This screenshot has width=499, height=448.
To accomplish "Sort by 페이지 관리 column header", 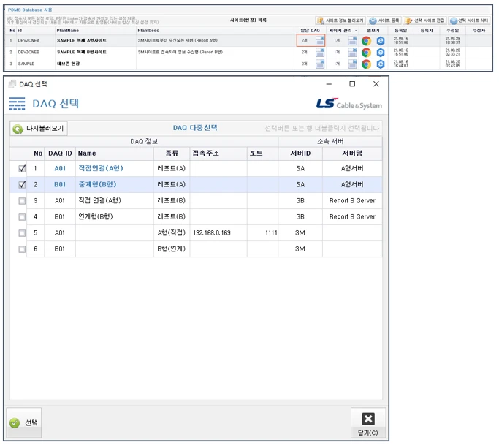I will (343, 31).
